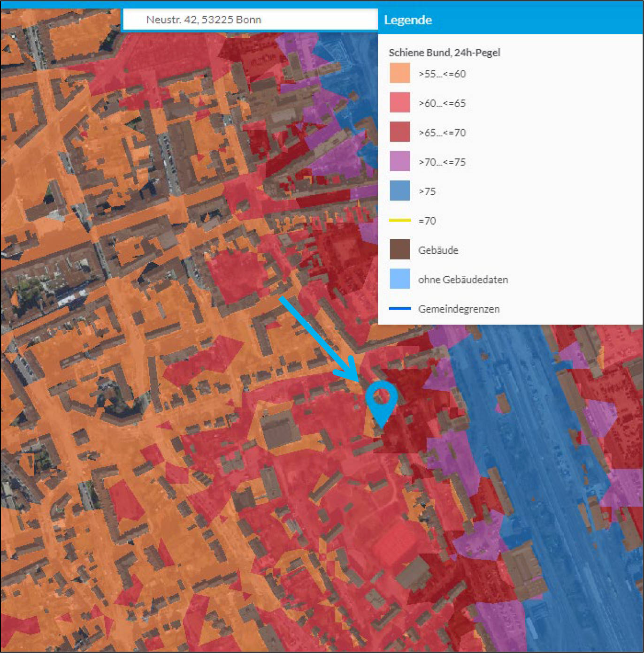Click the =70 legend text label
This screenshot has height=653, width=644.
pyautogui.click(x=427, y=221)
